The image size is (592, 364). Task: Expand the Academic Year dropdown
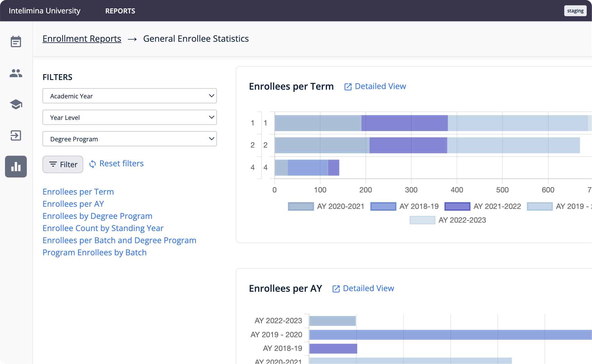tap(130, 96)
